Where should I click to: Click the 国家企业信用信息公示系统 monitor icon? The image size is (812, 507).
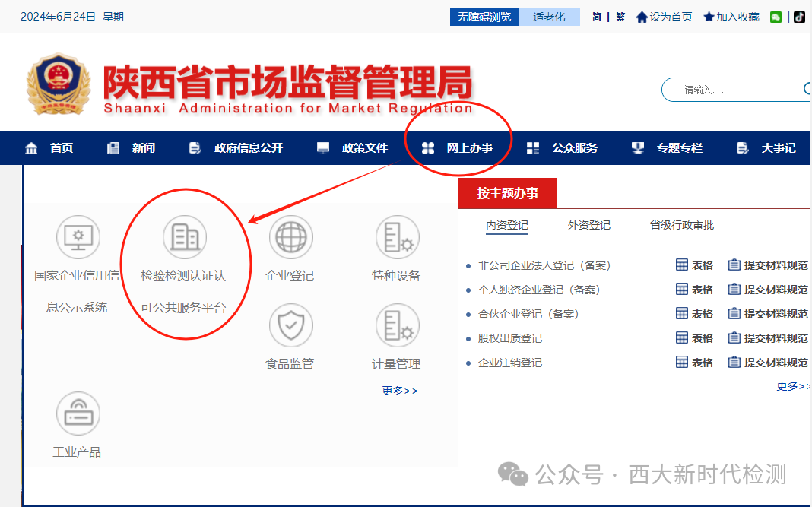[x=78, y=237]
